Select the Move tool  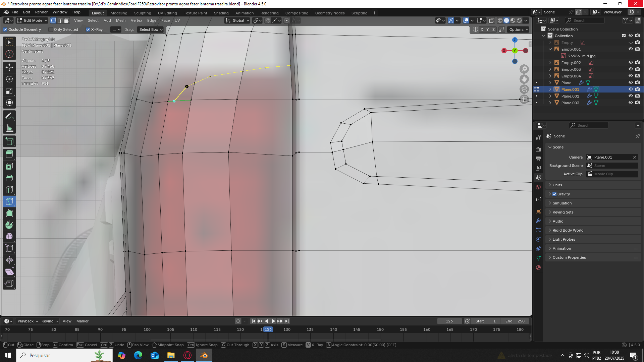click(9, 67)
